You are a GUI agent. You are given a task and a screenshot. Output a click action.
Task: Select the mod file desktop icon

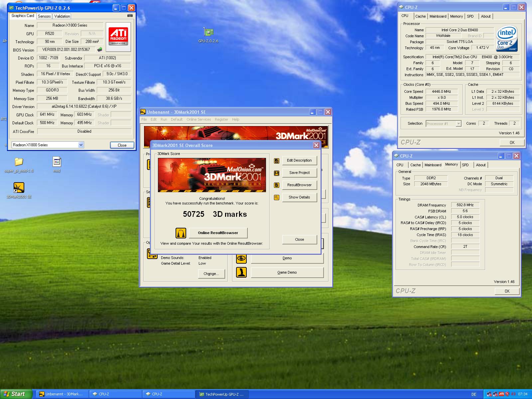click(x=57, y=165)
